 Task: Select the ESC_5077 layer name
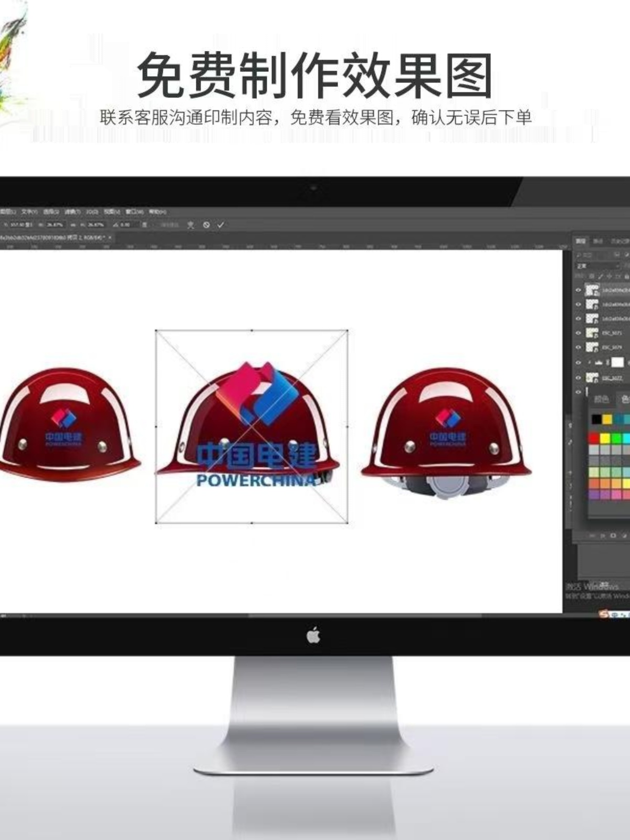(x=612, y=378)
